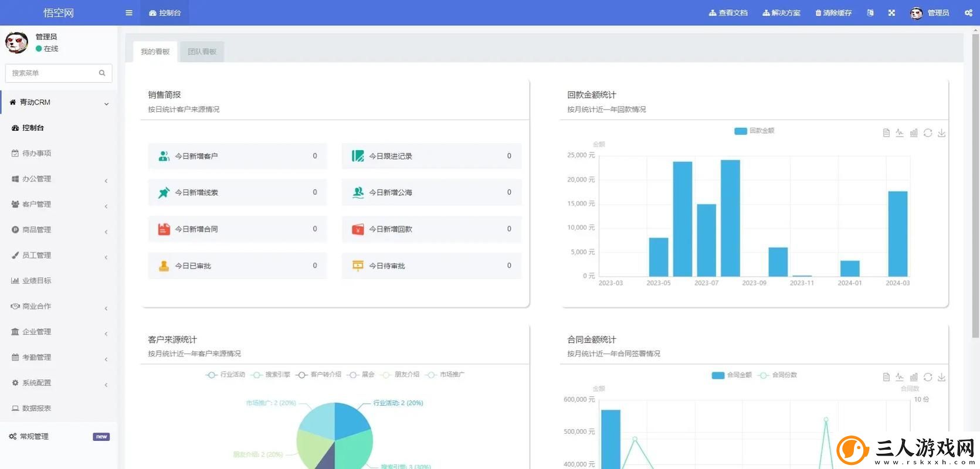
Task: Expand the 商业合作 sidebar menu
Action: (x=59, y=307)
